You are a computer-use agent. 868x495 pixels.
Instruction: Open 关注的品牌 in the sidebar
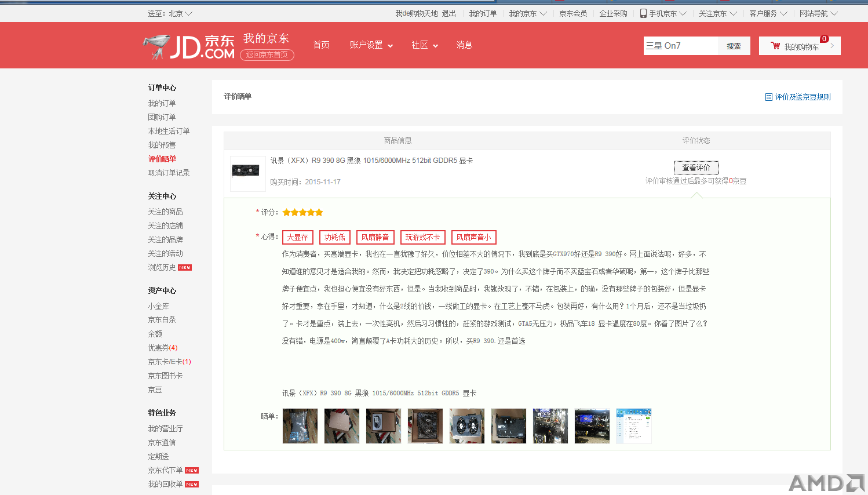tap(165, 239)
